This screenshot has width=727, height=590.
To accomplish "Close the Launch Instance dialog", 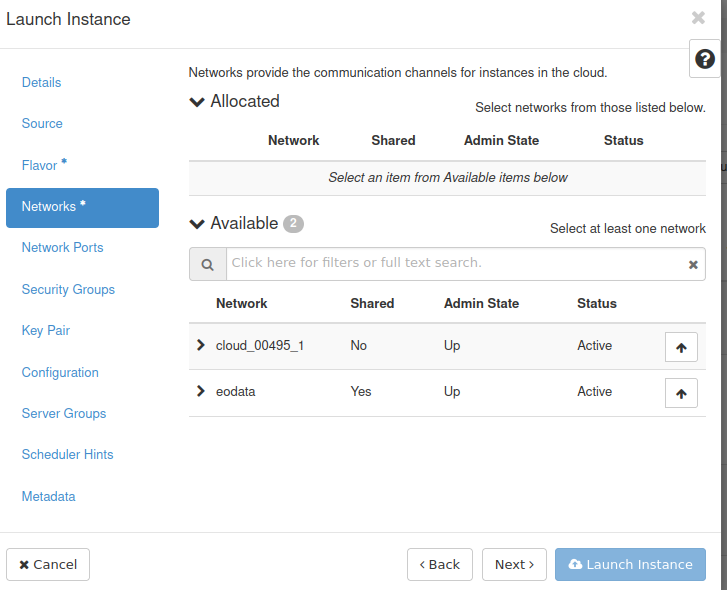I will pos(698,18).
